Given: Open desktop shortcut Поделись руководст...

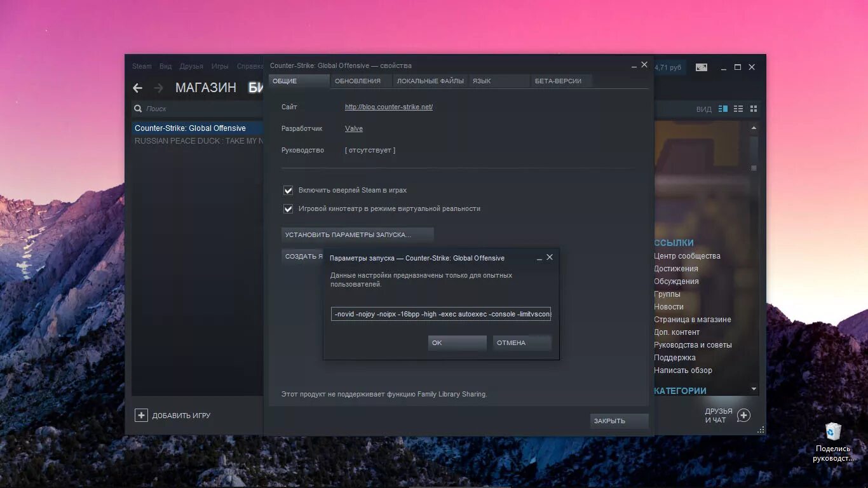Looking at the screenshot, I should [x=833, y=443].
